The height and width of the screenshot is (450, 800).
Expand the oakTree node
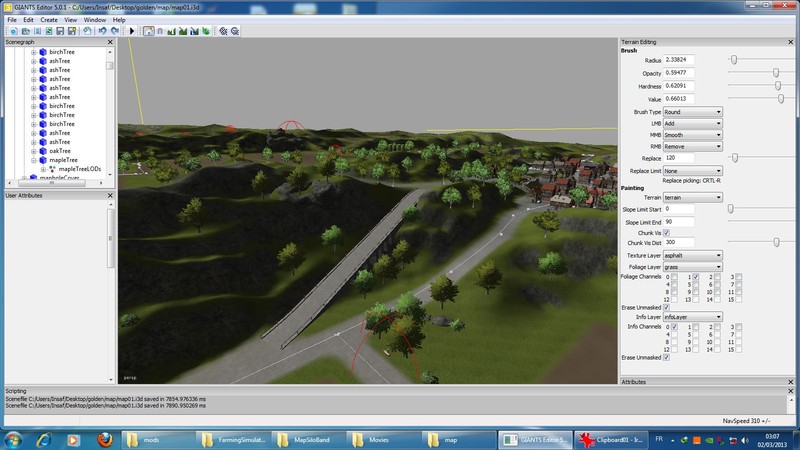point(34,151)
